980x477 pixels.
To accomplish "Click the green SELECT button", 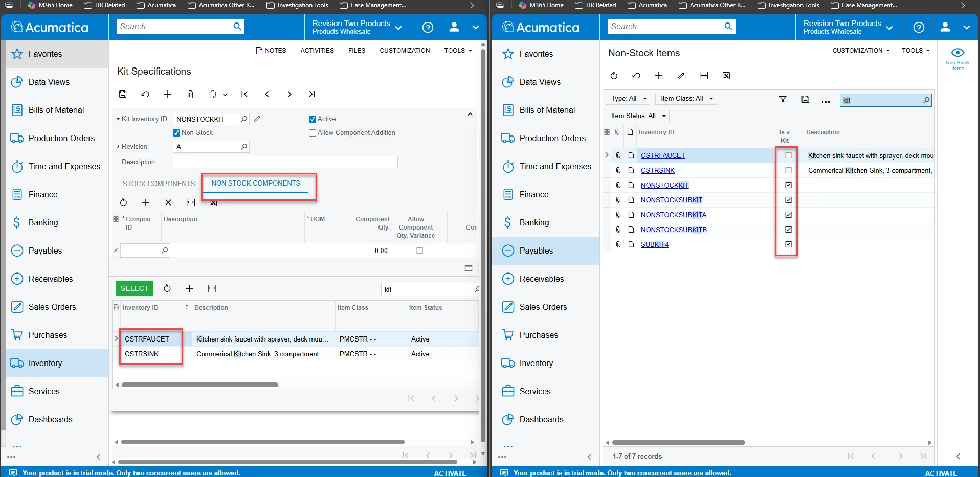I will pyautogui.click(x=135, y=288).
